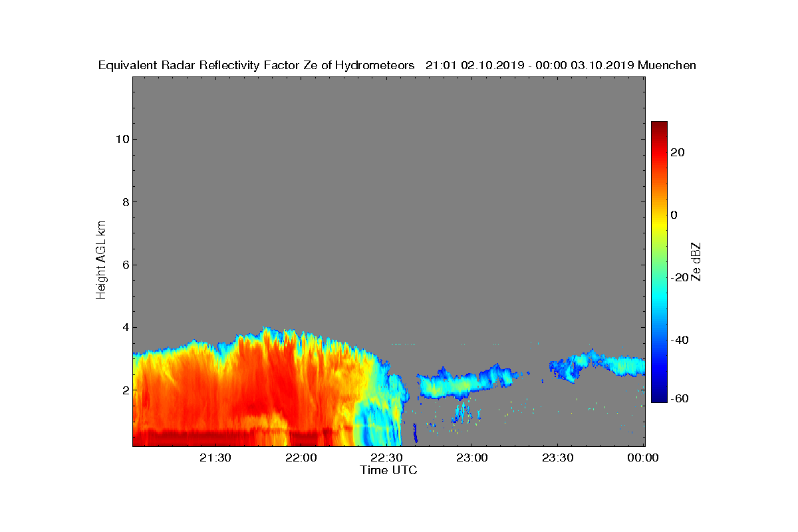
Task: Click the "Time UTC" axis label
Action: point(388,470)
